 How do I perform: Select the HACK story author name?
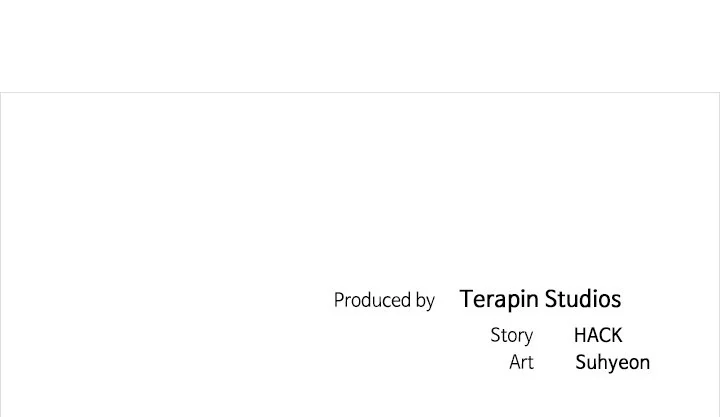pyautogui.click(x=598, y=335)
